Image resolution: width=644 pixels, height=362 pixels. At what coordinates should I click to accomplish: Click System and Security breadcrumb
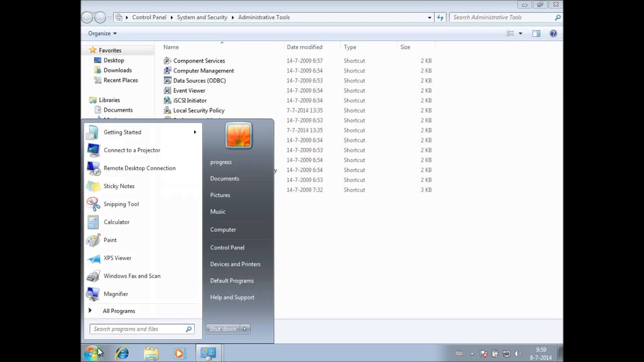[202, 18]
